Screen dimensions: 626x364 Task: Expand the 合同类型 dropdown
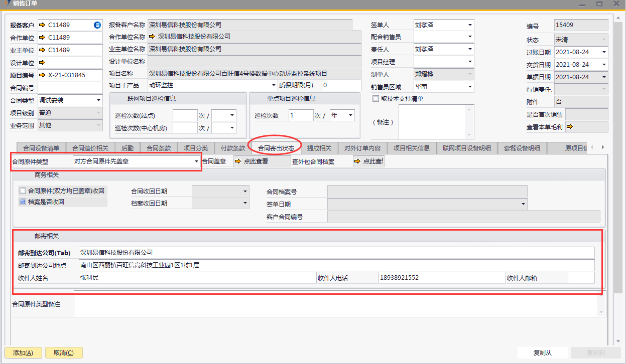point(98,100)
